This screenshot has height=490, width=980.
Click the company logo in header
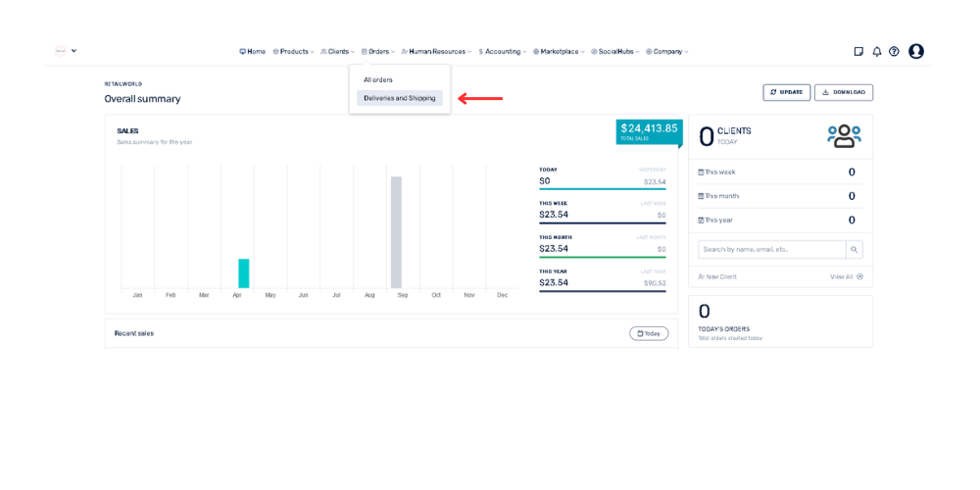61,51
